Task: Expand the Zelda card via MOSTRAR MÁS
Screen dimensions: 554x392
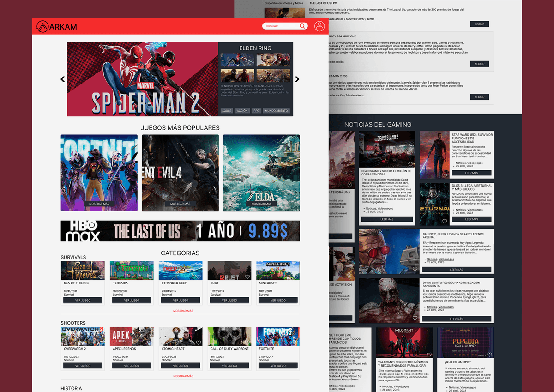Action: 261,203
